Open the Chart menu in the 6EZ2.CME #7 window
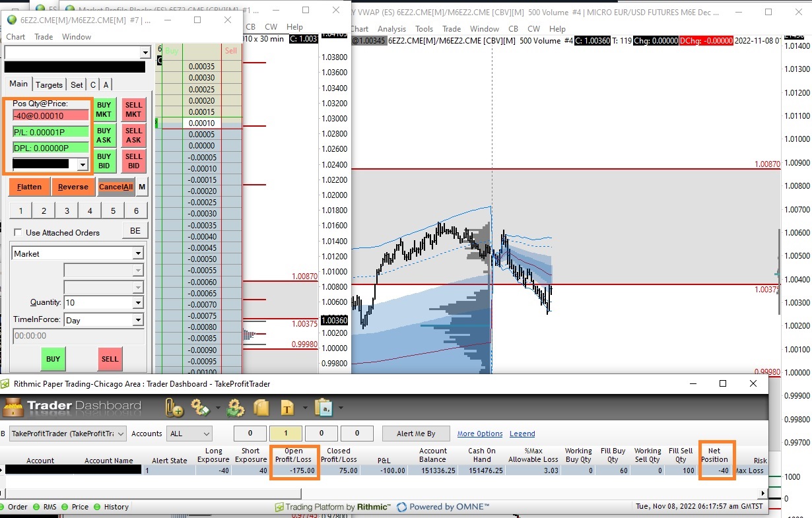 (16, 36)
